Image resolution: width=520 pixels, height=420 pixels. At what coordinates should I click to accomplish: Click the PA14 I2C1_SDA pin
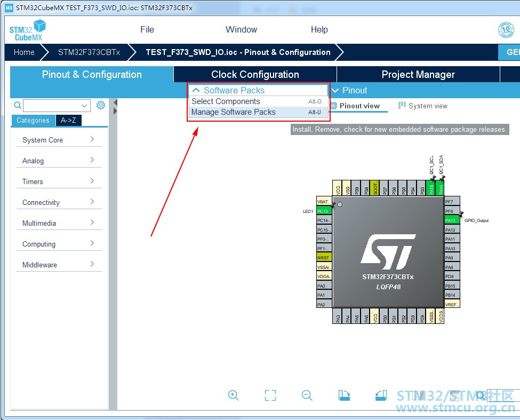click(441, 188)
